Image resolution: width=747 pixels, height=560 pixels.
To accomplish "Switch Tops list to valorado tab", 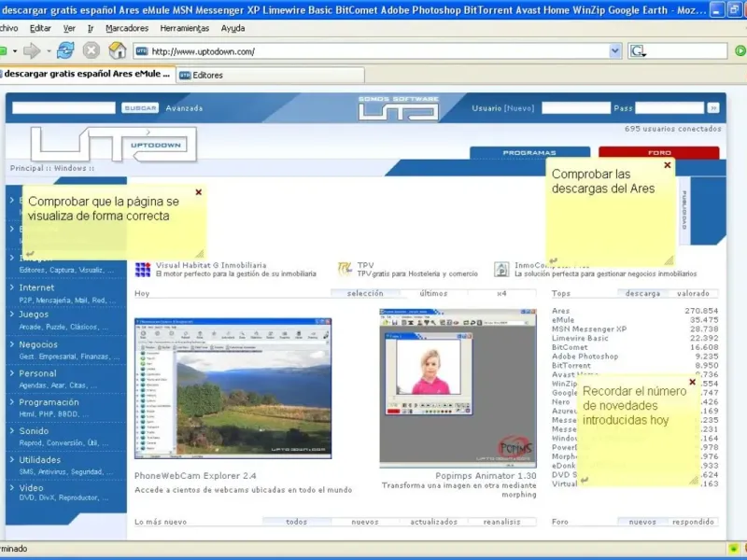I will (x=693, y=293).
